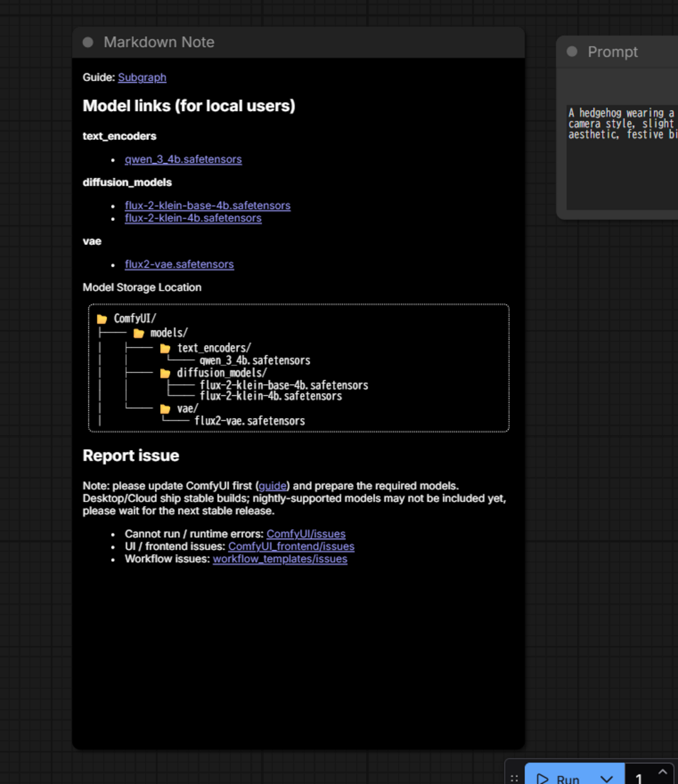Viewport: 678px width, 784px height.
Task: Click the drag handle beside Run button
Action: pos(515,778)
